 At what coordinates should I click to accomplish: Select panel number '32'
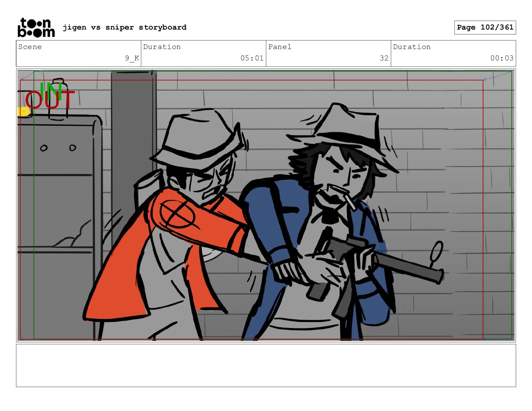[x=384, y=58]
